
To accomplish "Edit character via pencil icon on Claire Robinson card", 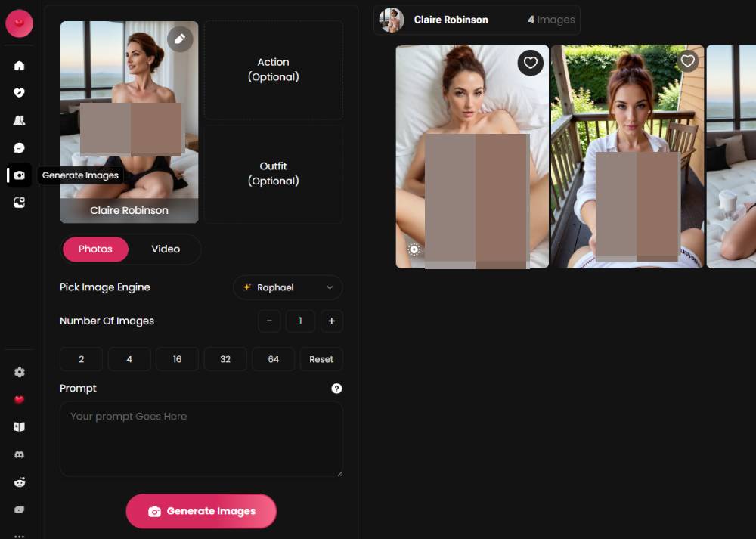I will click(x=180, y=39).
